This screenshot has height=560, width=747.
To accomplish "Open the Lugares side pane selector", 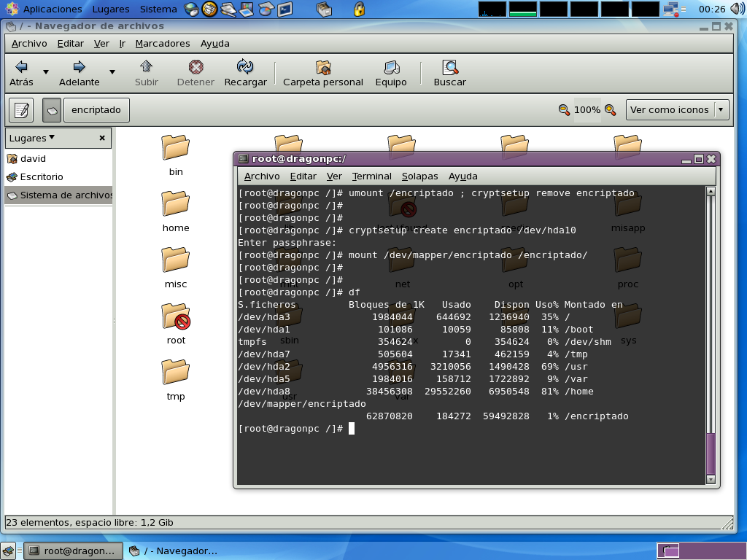I will pyautogui.click(x=32, y=138).
